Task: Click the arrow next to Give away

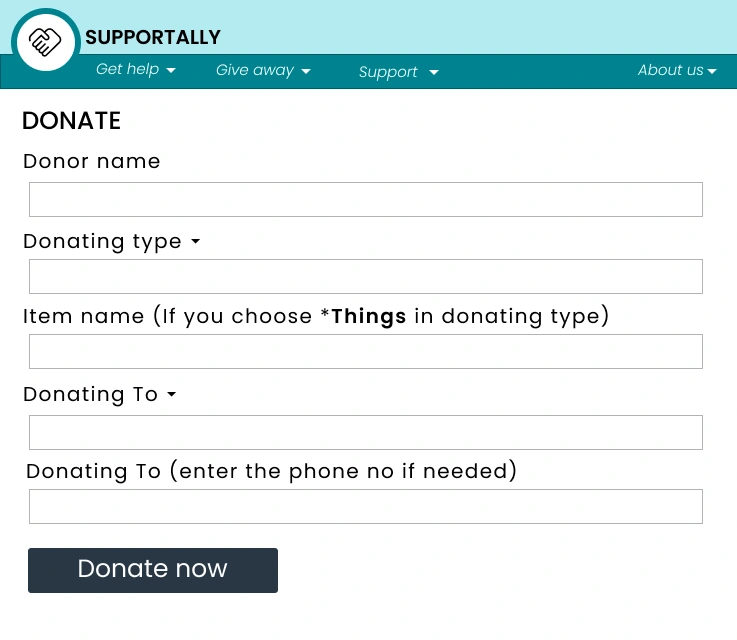Action: [306, 71]
